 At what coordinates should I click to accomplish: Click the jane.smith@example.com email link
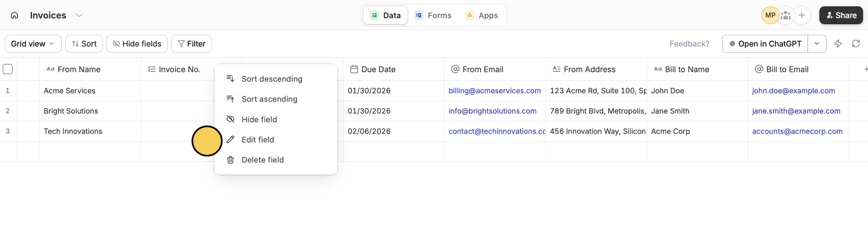click(796, 111)
